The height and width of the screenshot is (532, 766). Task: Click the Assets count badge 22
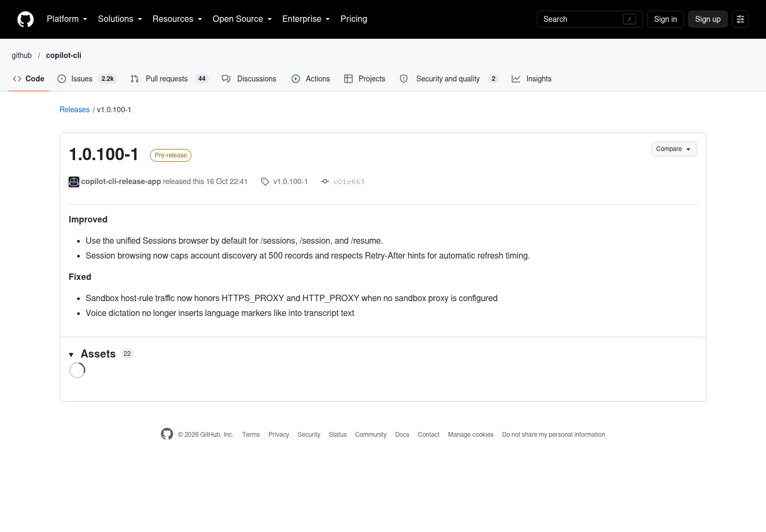point(127,354)
